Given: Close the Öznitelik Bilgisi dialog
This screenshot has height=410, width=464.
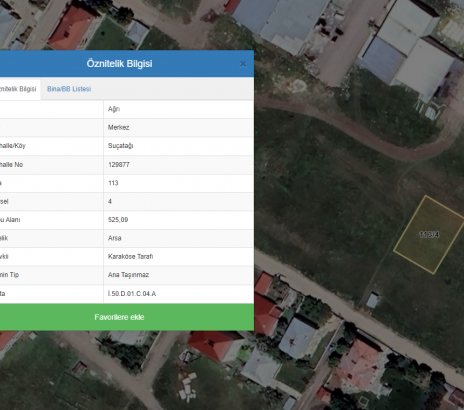Looking at the screenshot, I should pyautogui.click(x=243, y=64).
